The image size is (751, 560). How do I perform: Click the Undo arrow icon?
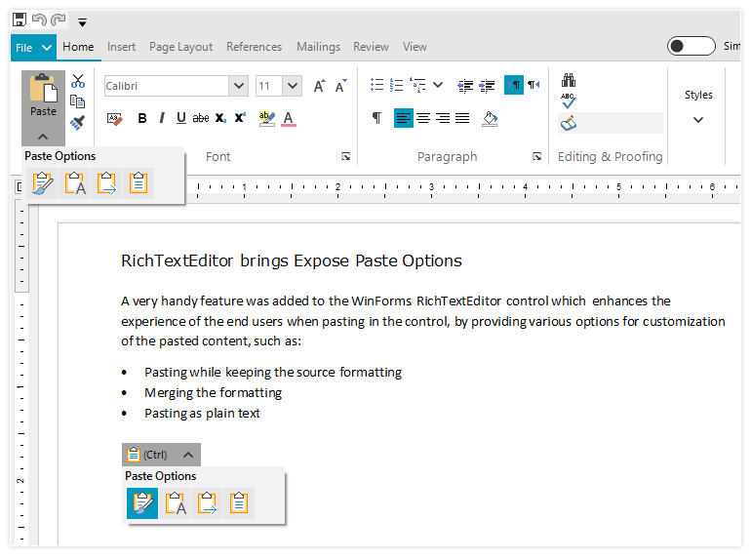(x=39, y=20)
